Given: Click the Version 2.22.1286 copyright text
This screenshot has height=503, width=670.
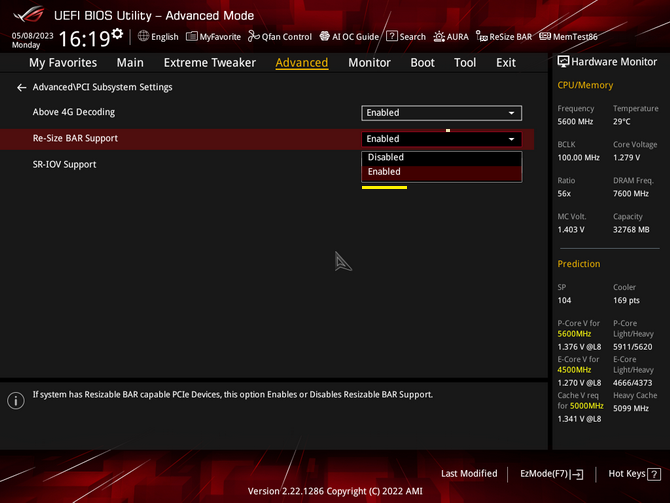Looking at the screenshot, I should [x=335, y=491].
